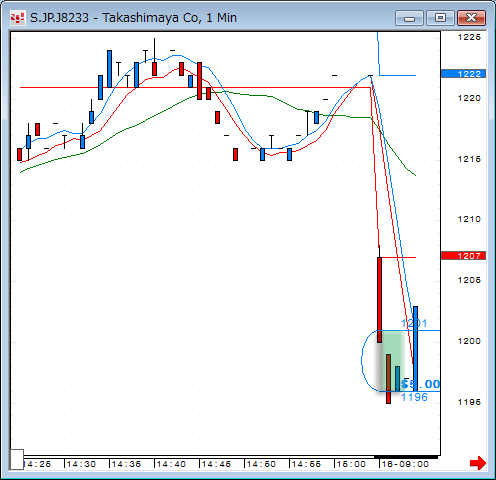The image size is (496, 480).
Task: Click the 1225 price axis label
Action: [x=469, y=37]
